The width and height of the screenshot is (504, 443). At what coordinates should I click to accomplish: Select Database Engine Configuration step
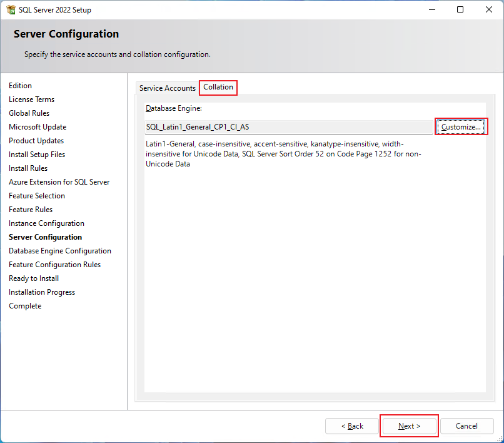[60, 251]
